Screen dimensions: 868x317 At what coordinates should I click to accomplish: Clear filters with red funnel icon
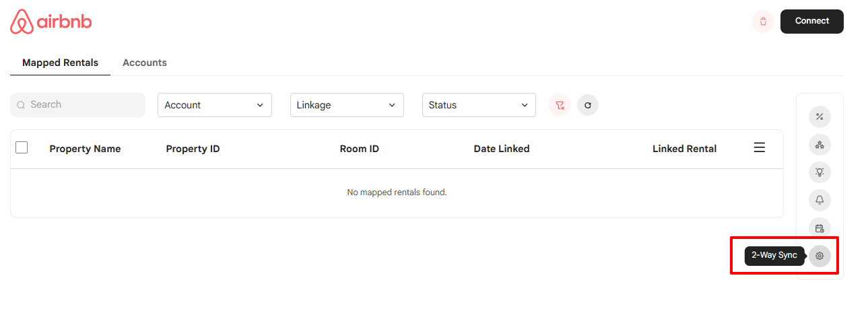pyautogui.click(x=560, y=105)
